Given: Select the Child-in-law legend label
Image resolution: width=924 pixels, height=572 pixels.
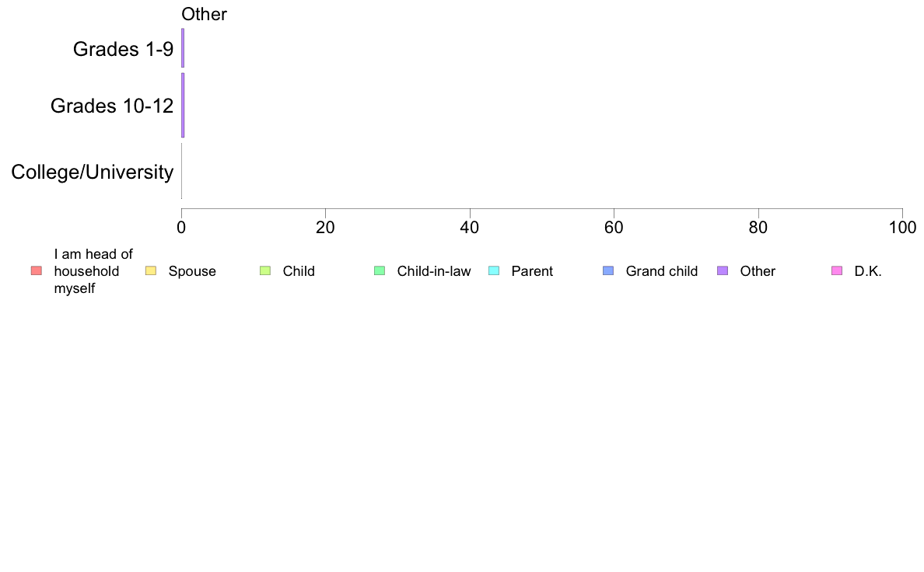Looking at the screenshot, I should point(434,271).
